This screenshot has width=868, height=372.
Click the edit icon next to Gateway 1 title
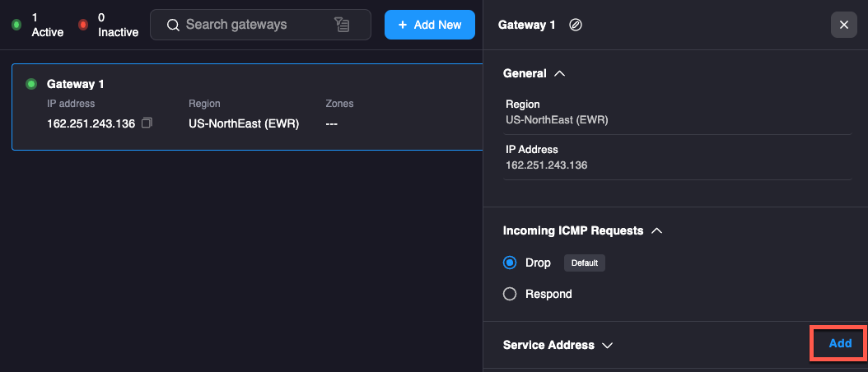click(x=576, y=25)
